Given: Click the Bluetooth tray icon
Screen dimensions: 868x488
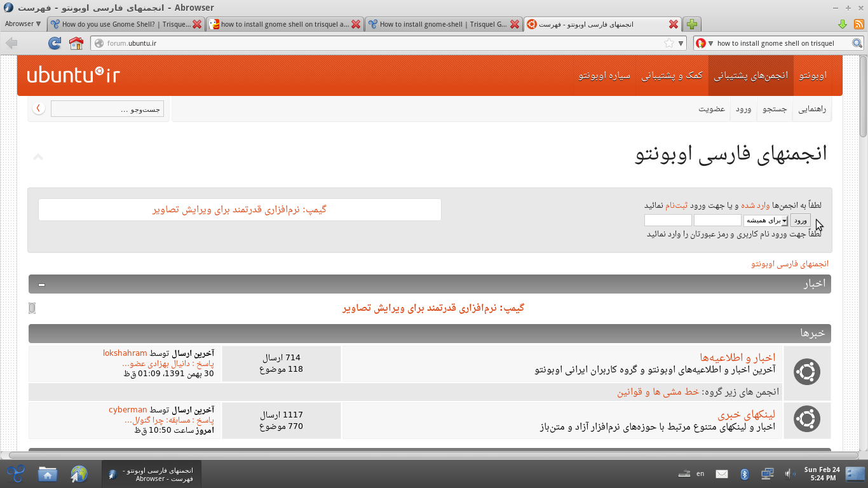Looking at the screenshot, I should (745, 473).
